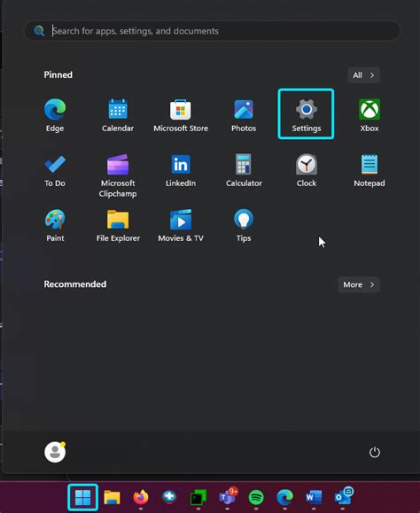Show all apps with the All button
The width and height of the screenshot is (420, 513).
(x=364, y=75)
